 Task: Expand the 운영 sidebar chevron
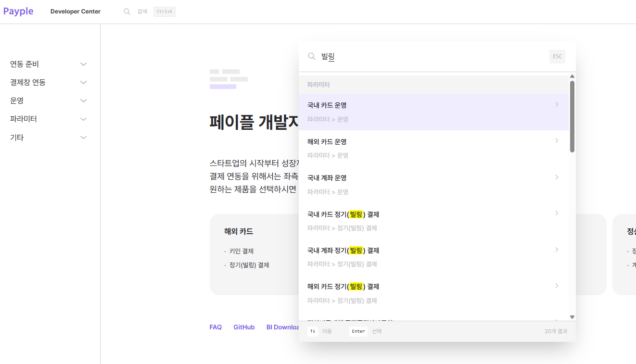[x=83, y=100]
